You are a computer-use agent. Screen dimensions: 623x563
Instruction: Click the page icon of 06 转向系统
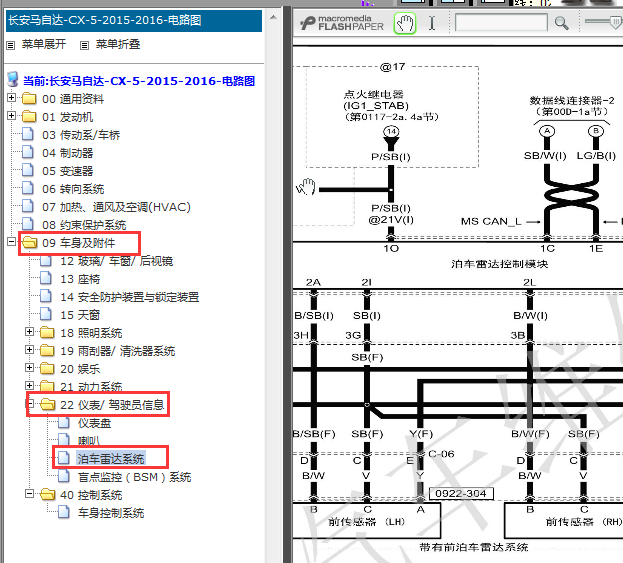point(28,188)
